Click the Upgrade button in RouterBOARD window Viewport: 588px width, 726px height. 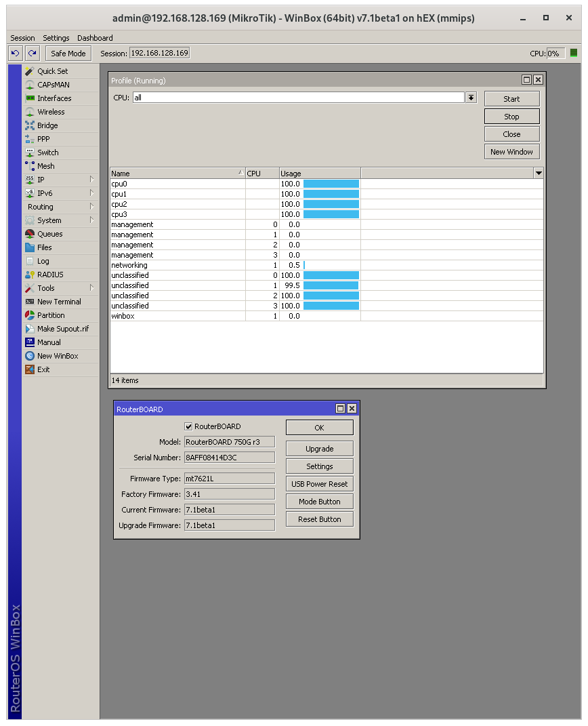coord(319,449)
